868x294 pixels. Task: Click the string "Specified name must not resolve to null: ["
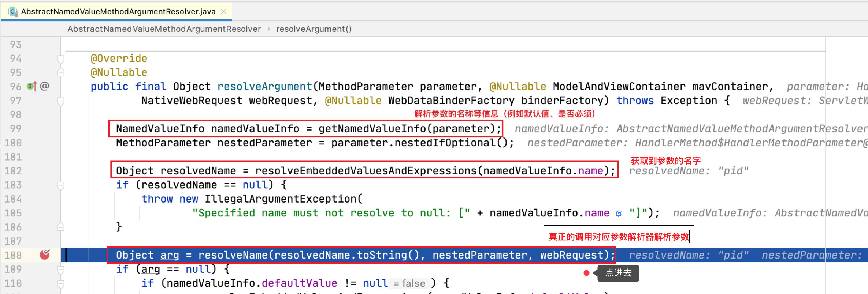click(331, 213)
